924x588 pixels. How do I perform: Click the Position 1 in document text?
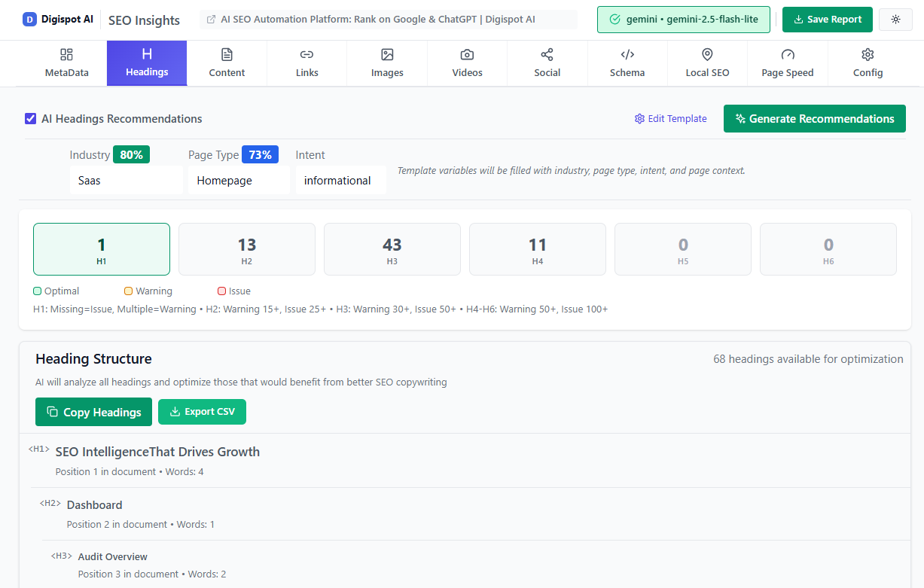pyautogui.click(x=105, y=472)
